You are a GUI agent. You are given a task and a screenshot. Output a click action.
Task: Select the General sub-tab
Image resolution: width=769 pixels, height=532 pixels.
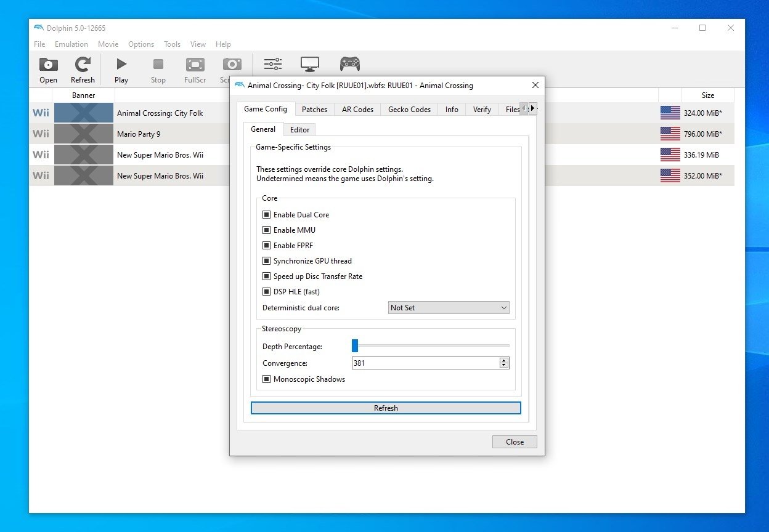[x=263, y=129]
